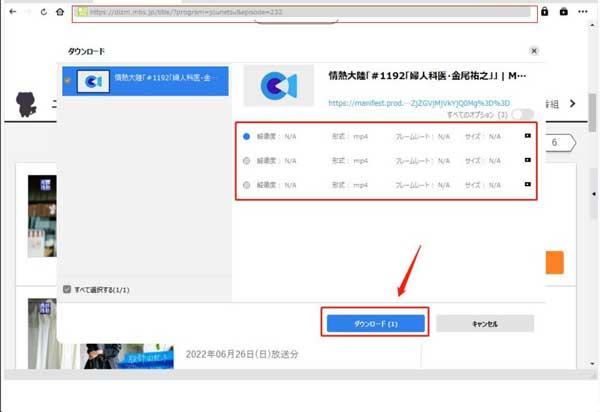600x412 pixels.
Task: Click the scrollbar up arrow
Action: coord(592,25)
